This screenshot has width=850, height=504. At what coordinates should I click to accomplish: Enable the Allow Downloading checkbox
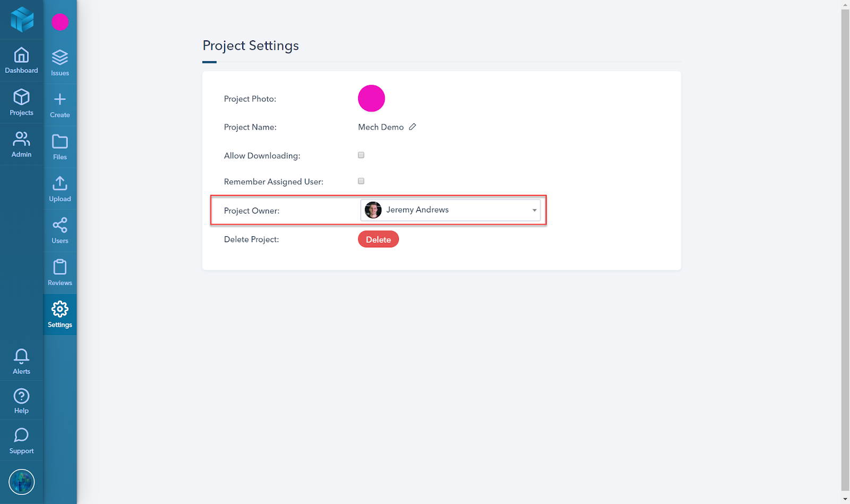pos(361,155)
